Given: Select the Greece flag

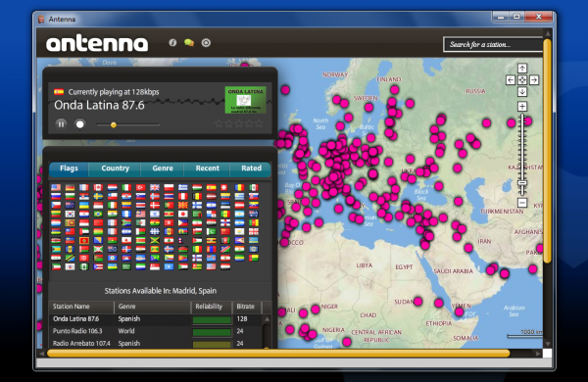Looking at the screenshot, I should point(183,187).
